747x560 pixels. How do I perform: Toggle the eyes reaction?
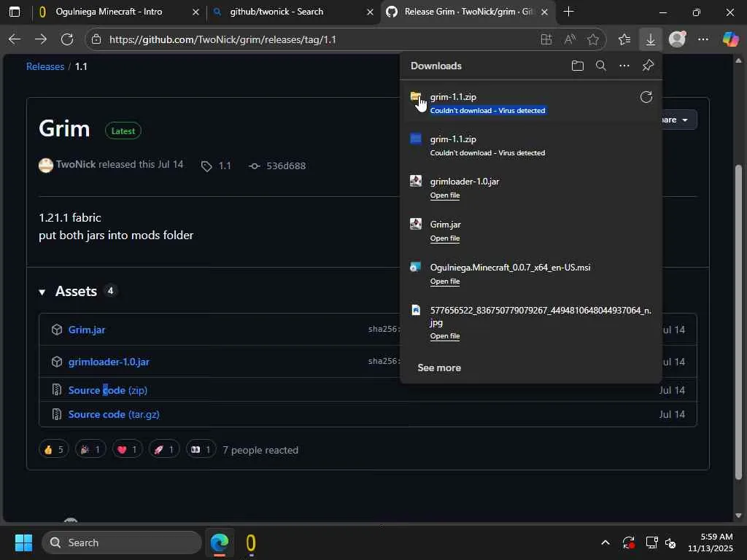pyautogui.click(x=201, y=449)
